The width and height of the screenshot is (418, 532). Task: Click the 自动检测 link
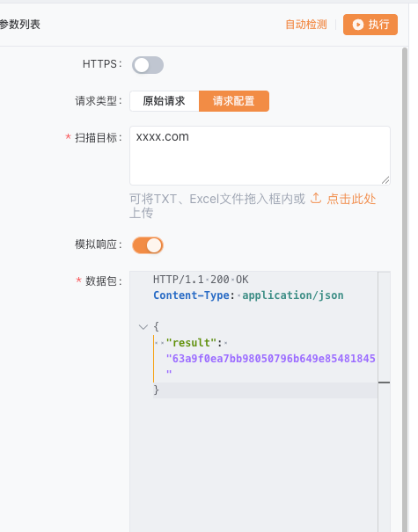point(306,25)
